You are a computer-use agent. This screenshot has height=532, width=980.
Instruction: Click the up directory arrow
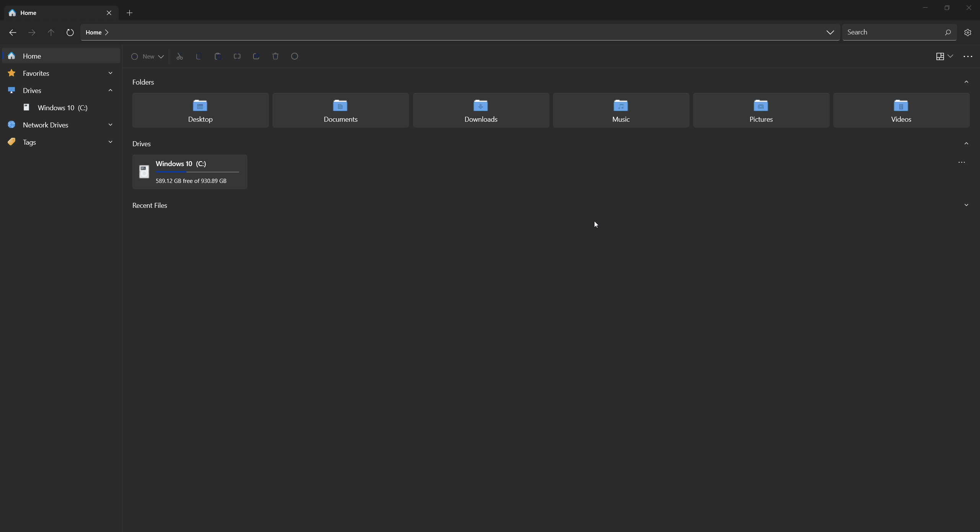(51, 33)
